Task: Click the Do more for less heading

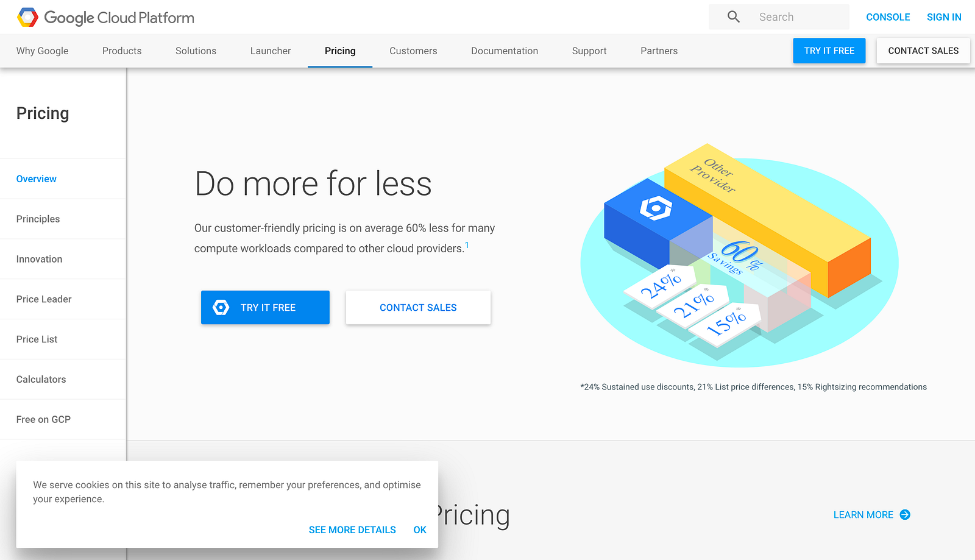Action: click(313, 184)
